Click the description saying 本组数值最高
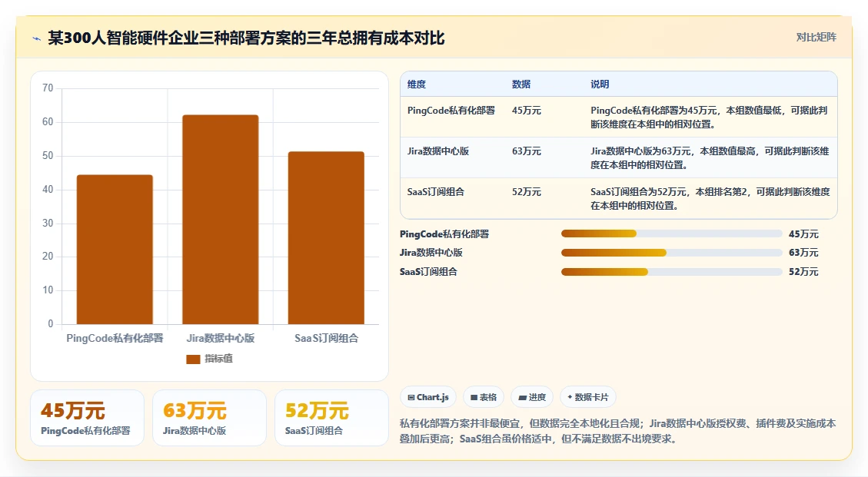Image resolution: width=868 pixels, height=477 pixels. click(x=710, y=157)
